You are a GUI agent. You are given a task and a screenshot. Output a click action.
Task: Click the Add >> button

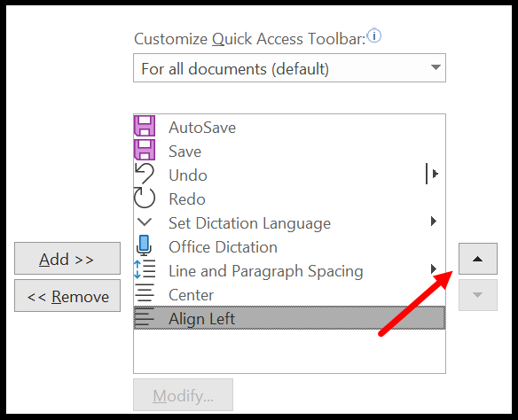pyautogui.click(x=67, y=259)
